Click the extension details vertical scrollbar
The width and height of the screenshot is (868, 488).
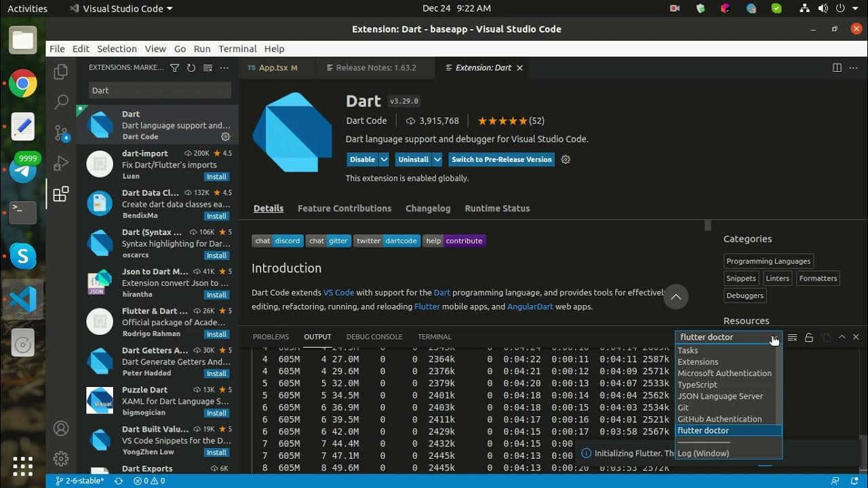708,225
